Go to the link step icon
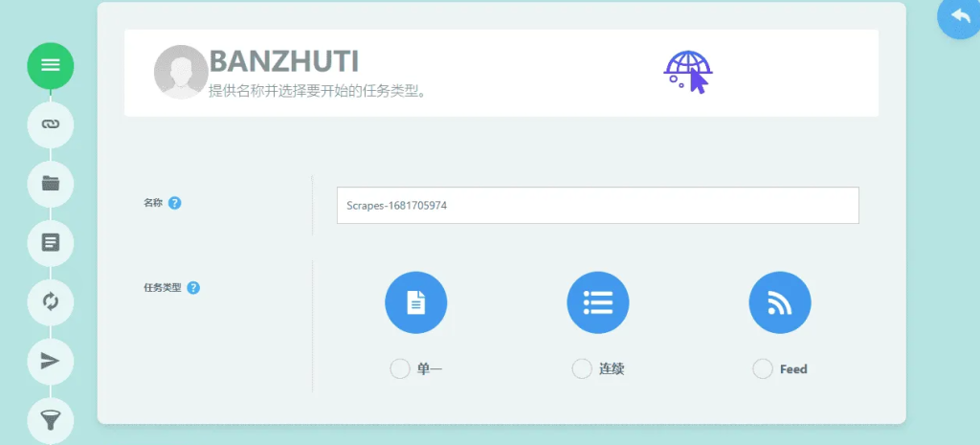This screenshot has width=980, height=445. pos(51,124)
